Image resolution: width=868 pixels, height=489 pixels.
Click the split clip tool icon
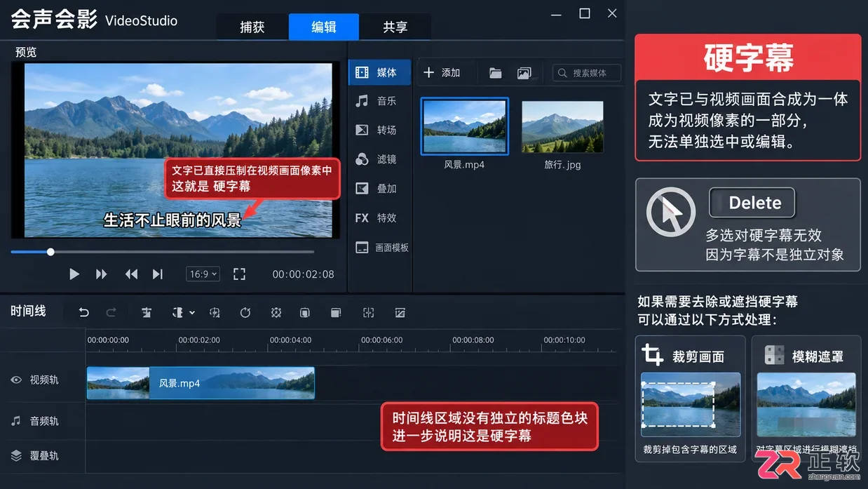178,313
